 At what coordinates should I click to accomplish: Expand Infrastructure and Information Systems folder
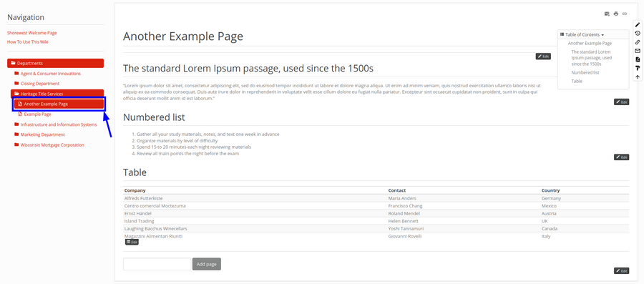coord(59,124)
